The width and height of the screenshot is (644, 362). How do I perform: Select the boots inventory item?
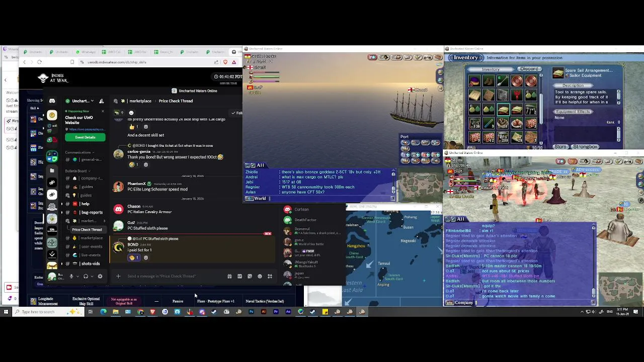489,81
